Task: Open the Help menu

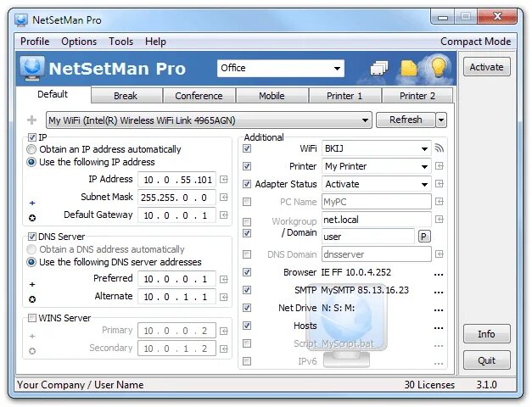Action: [155, 42]
